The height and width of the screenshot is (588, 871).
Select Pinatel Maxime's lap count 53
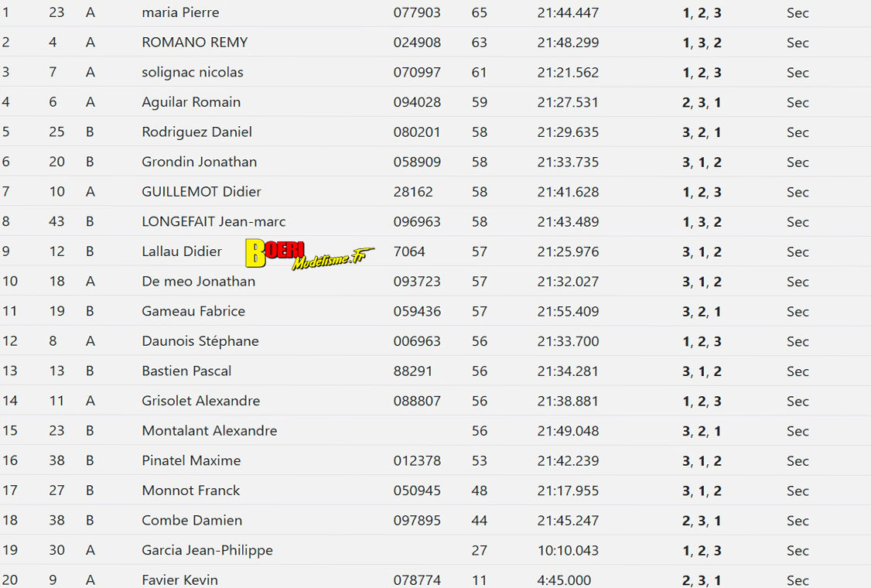tap(480, 460)
